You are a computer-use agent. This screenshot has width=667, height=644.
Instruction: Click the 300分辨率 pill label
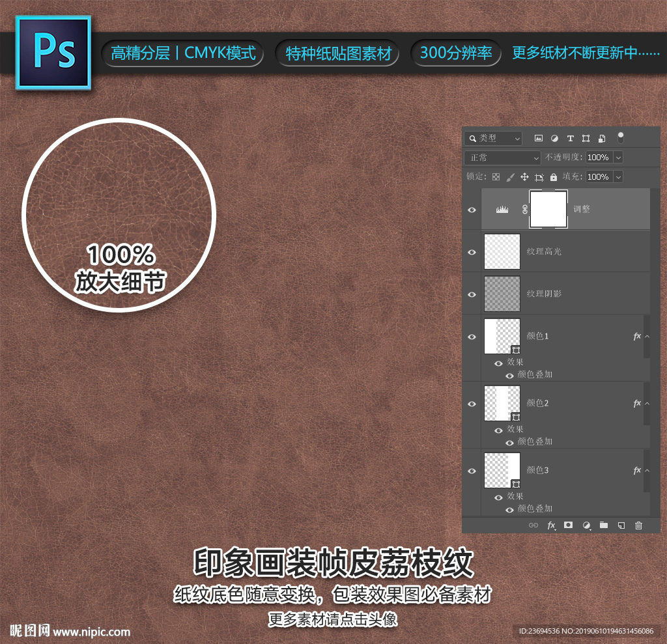coord(456,53)
